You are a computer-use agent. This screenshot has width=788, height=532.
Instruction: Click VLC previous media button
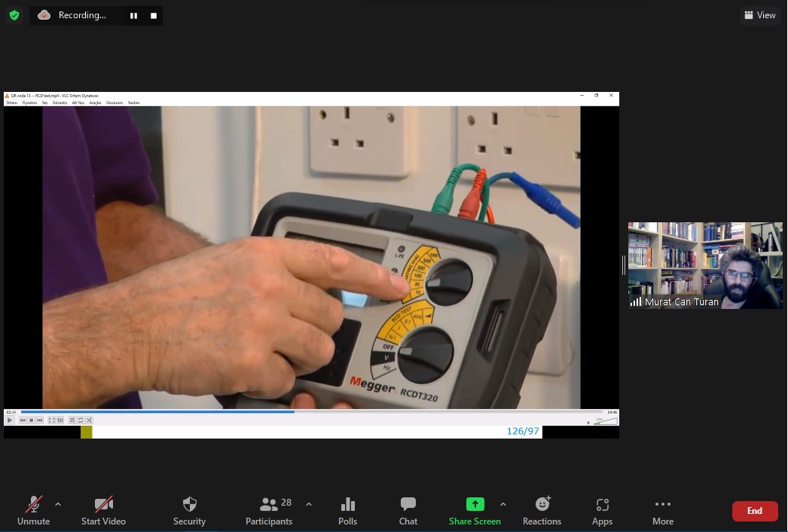(x=23, y=420)
